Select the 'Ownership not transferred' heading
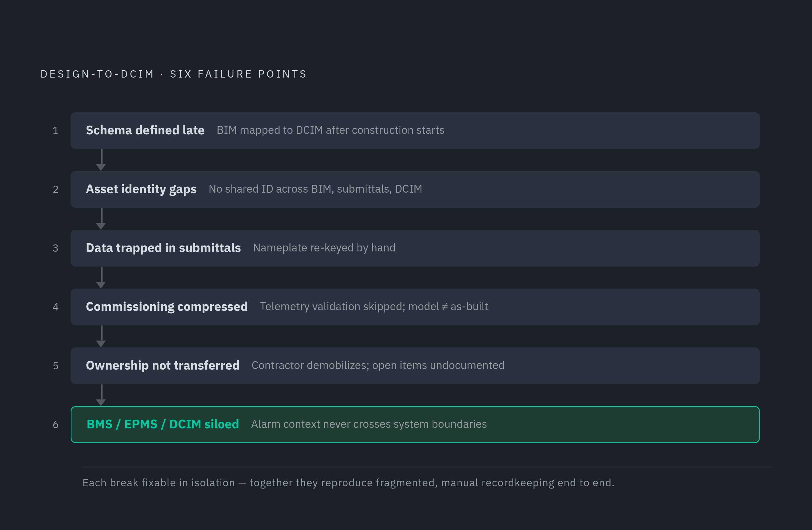812x530 pixels. click(x=163, y=365)
